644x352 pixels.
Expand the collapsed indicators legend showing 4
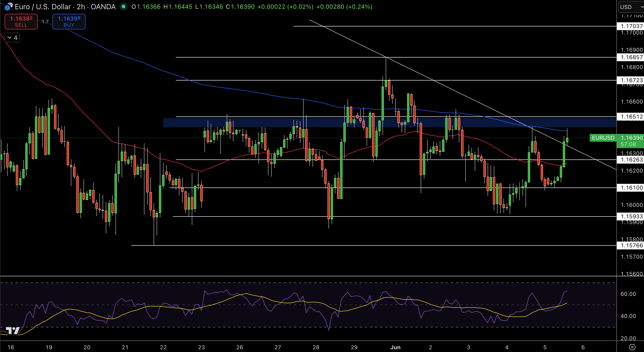(12, 38)
